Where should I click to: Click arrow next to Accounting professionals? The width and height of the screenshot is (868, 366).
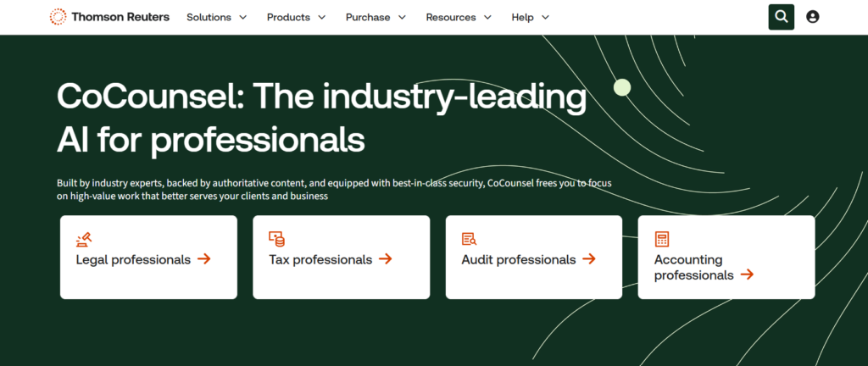[748, 274]
